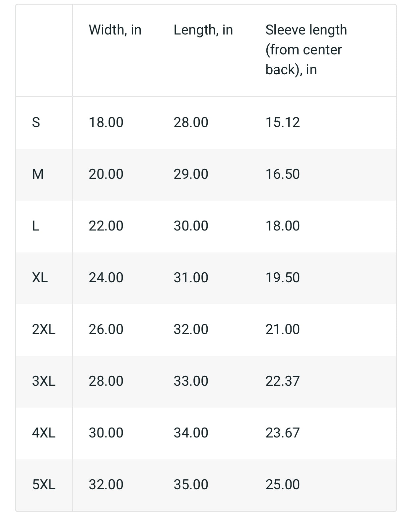Click the 18.00 width value for S

point(106,122)
